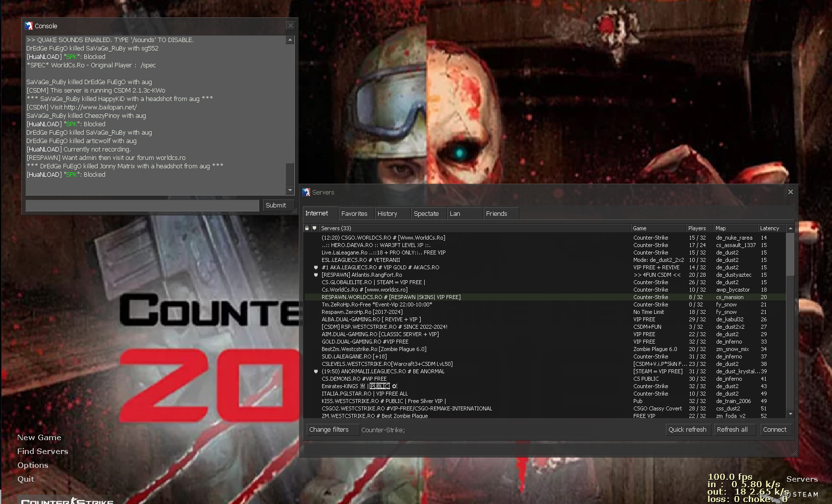Image resolution: width=832 pixels, height=504 pixels.
Task: Select KISS.WESTCSTRIKE.RO # PUBLIC server
Action: click(544, 401)
